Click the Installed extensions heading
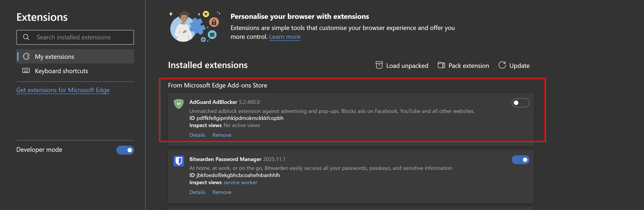This screenshot has width=644, height=210. [x=207, y=65]
